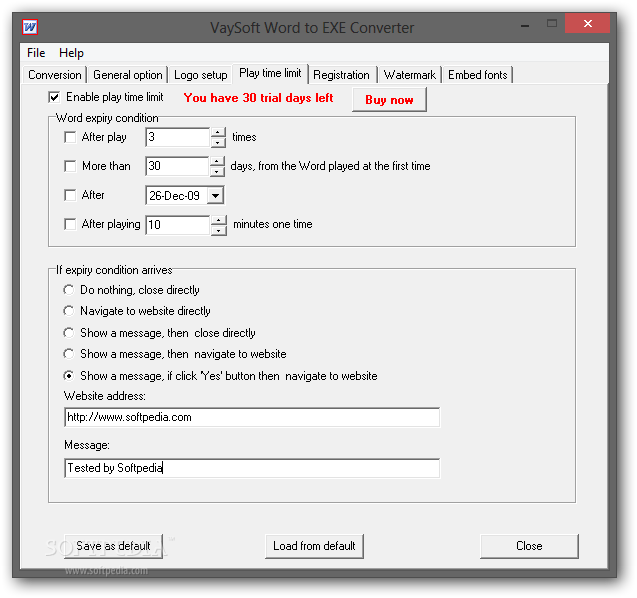Switch to the General option tab
637x598 pixels.
128,75
